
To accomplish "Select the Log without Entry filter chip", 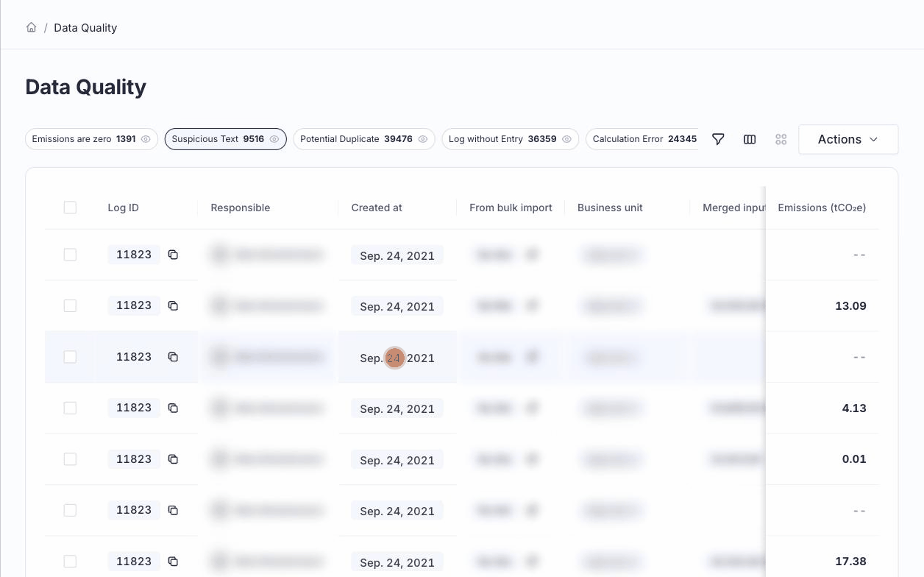I will 510,139.
